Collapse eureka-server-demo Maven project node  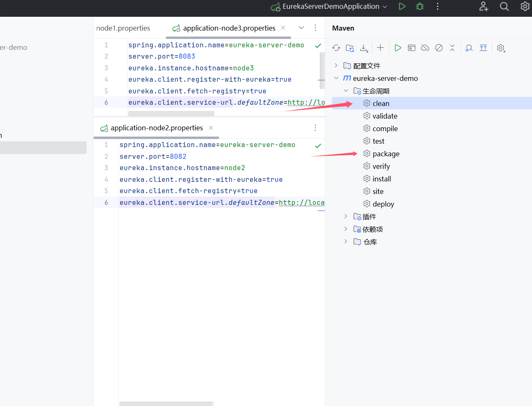pyautogui.click(x=336, y=78)
